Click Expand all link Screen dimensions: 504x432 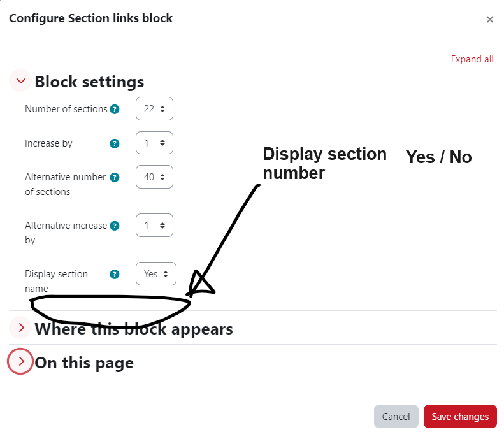click(x=472, y=59)
